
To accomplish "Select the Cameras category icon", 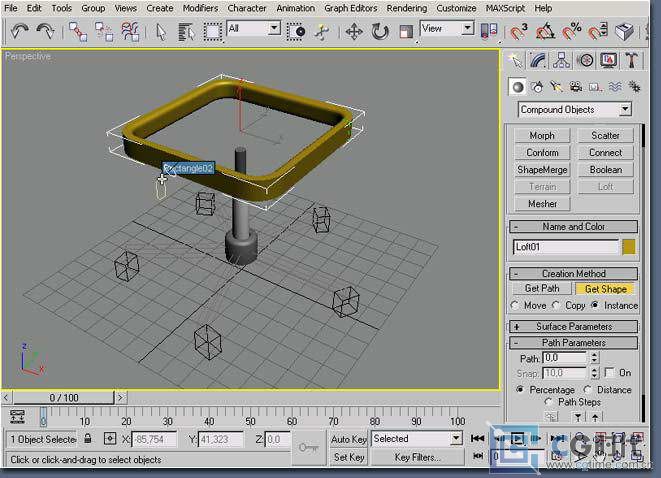I will [576, 87].
